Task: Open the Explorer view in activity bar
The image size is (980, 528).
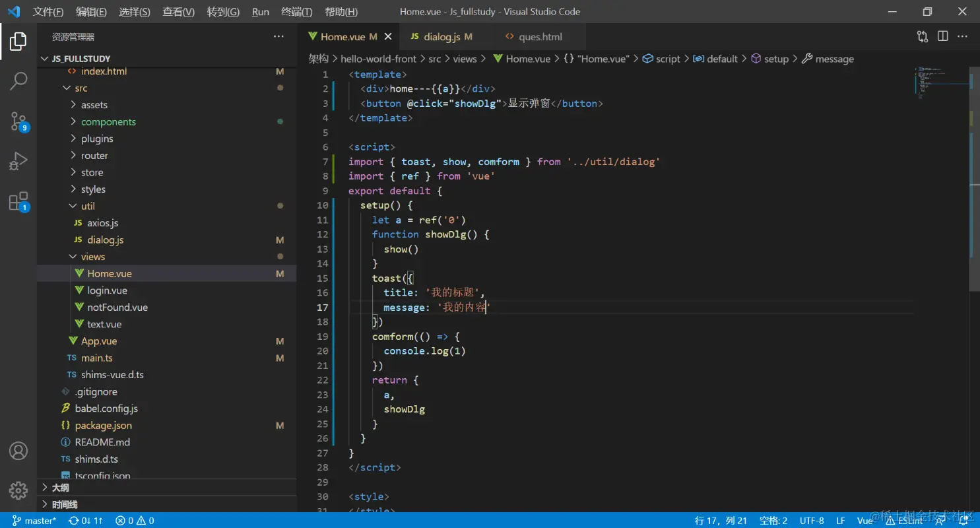Action: (x=18, y=42)
